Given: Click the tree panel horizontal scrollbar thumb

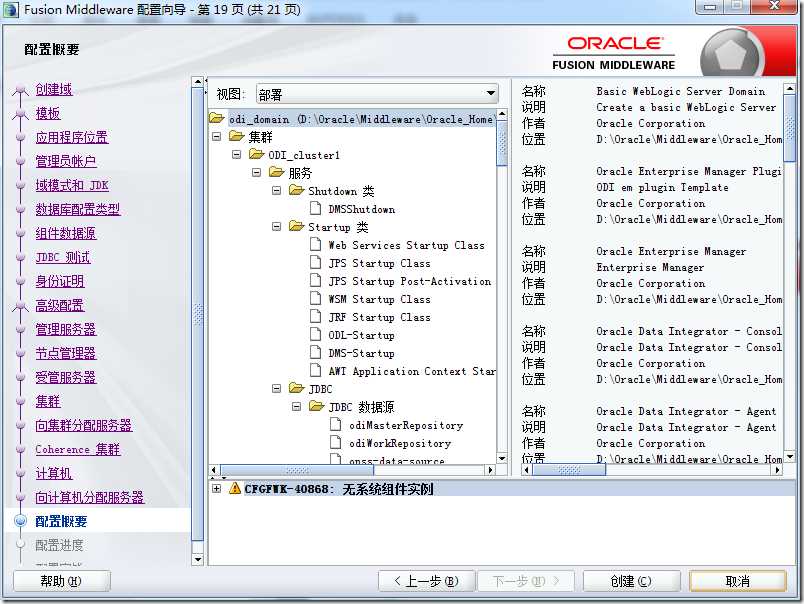Looking at the screenshot, I should tap(297, 470).
